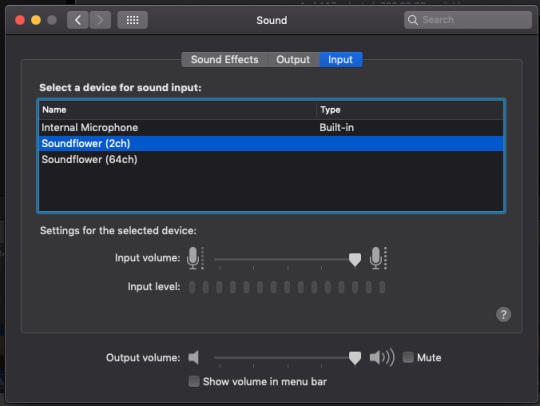Enable the Mute checkbox

click(408, 357)
